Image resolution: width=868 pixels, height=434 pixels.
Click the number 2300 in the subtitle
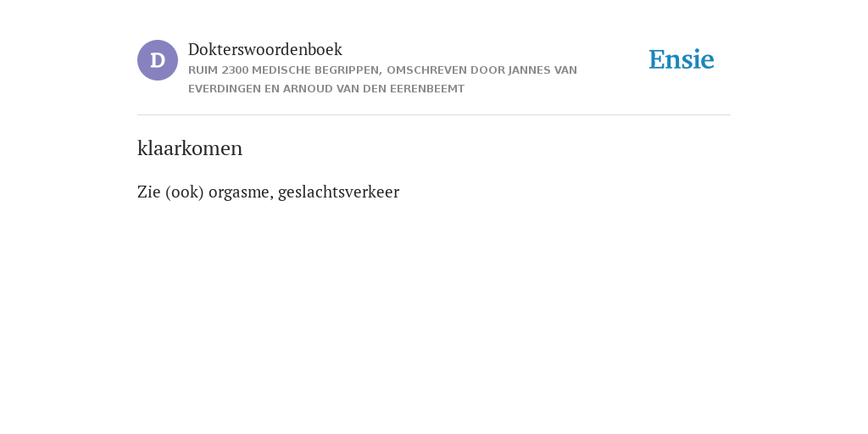click(x=235, y=70)
